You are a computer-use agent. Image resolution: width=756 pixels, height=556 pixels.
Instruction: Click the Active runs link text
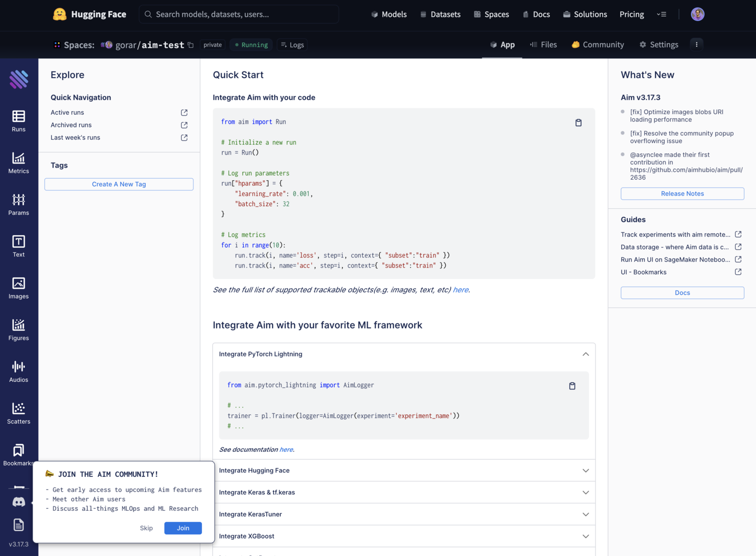click(68, 113)
